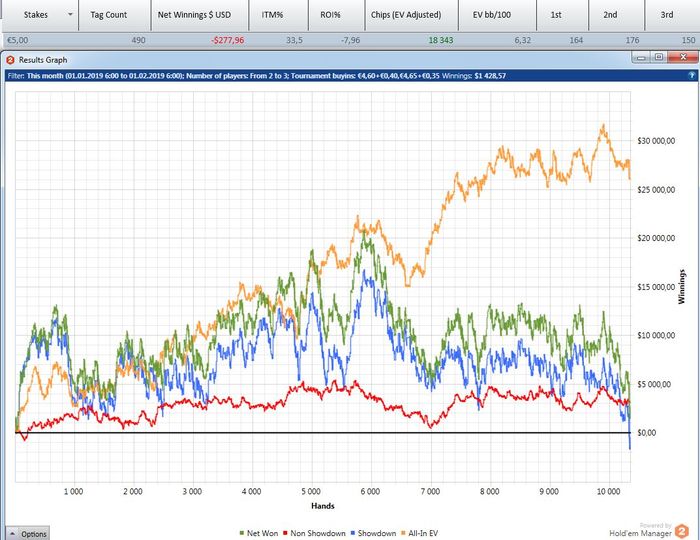Image resolution: width=700 pixels, height=540 pixels.
Task: Open the Stakes column dropdown arrow
Action: [x=70, y=14]
